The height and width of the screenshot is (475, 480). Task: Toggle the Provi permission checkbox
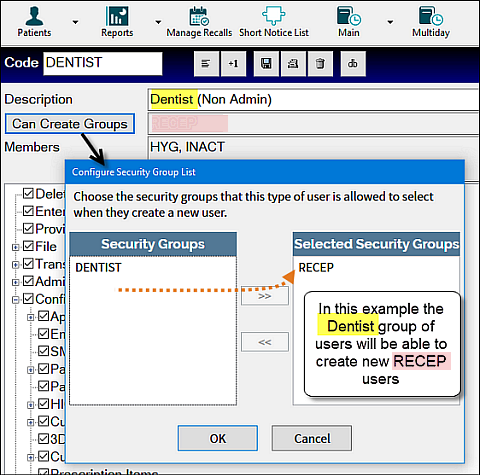(x=28, y=229)
